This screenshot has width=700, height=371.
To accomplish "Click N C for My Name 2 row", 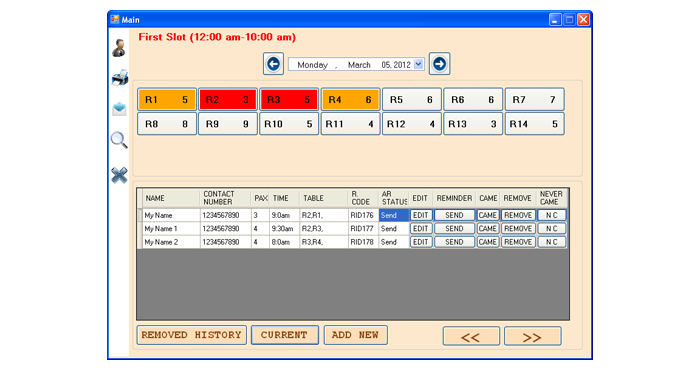I will pyautogui.click(x=552, y=242).
